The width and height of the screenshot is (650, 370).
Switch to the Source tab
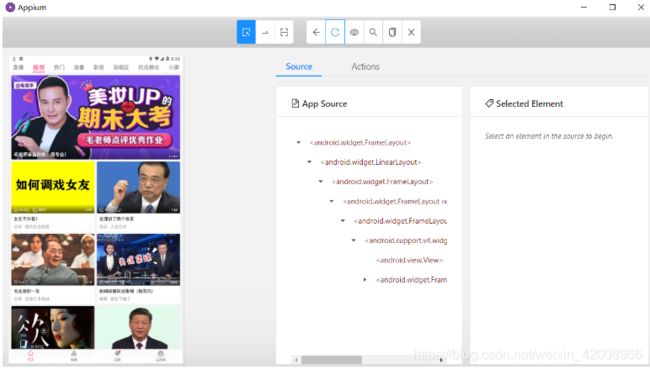coord(299,66)
